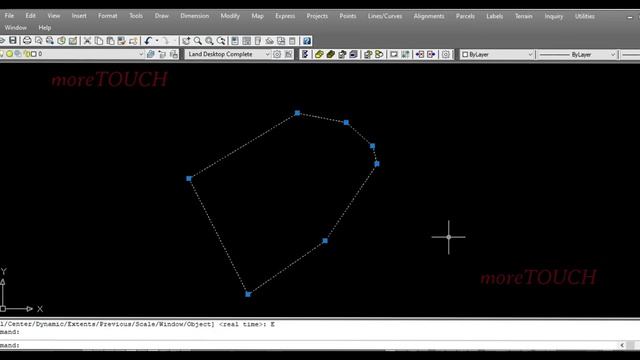Open the Draw menu
The height and width of the screenshot is (360, 640).
pyautogui.click(x=162, y=16)
